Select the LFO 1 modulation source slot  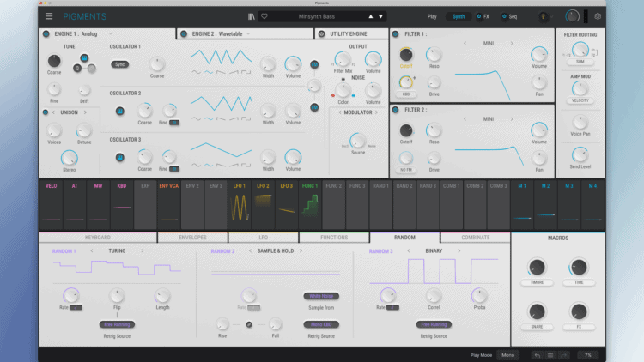(x=240, y=204)
